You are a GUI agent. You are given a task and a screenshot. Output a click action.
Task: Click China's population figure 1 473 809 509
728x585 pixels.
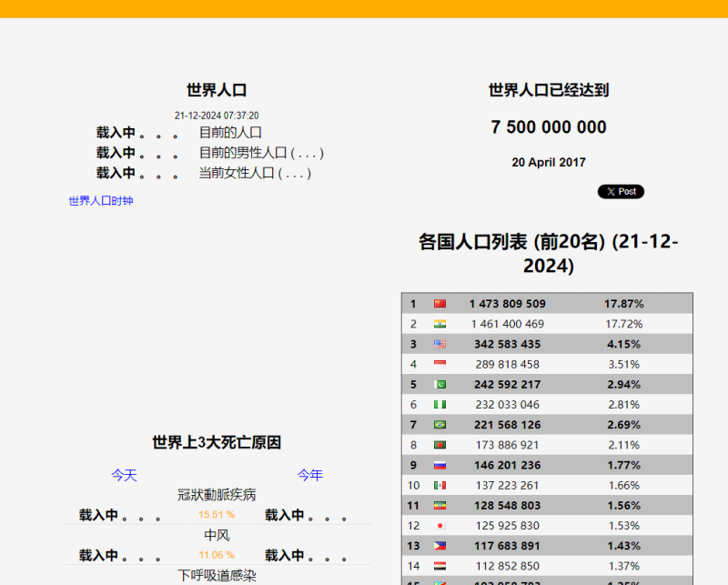(x=508, y=304)
